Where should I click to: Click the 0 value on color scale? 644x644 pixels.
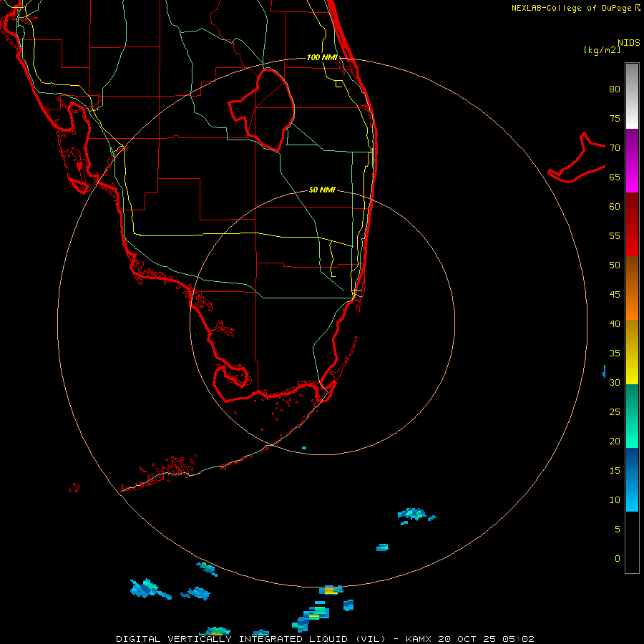point(618,559)
